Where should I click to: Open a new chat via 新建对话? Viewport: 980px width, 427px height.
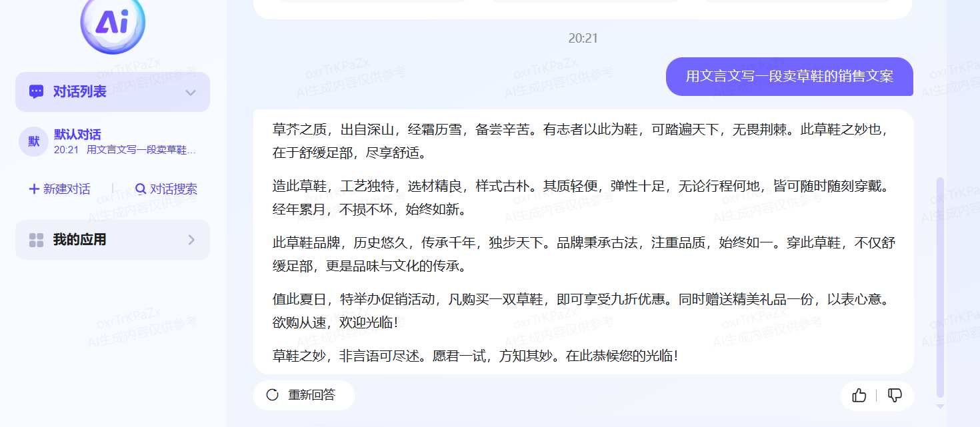(x=59, y=189)
